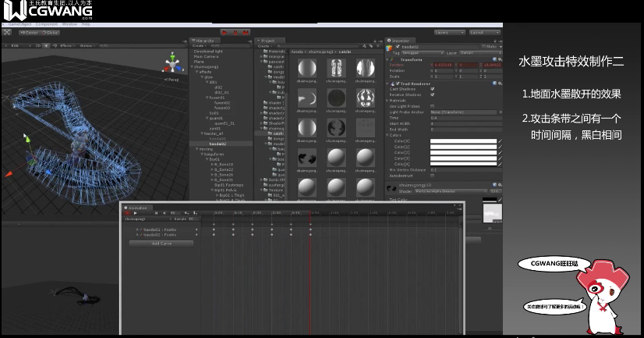Toggle the tiaodai02 object active checkbox
This screenshot has width=644, height=338.
(x=398, y=47)
